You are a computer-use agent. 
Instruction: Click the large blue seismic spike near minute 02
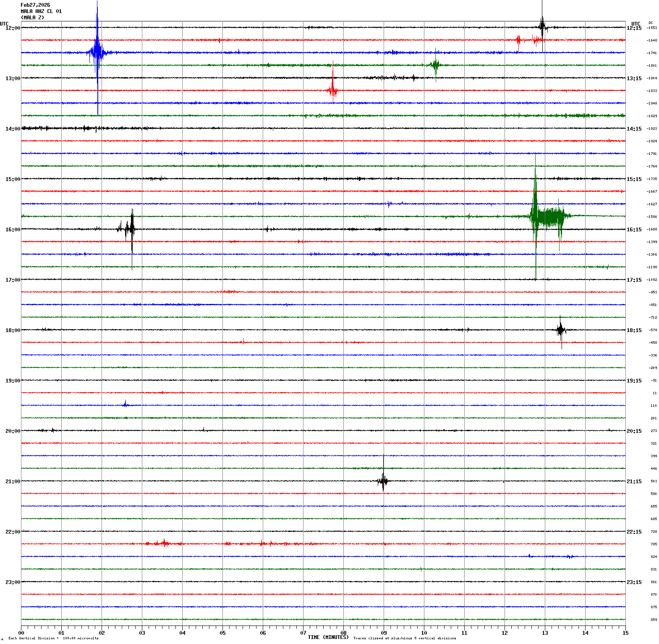[97, 53]
